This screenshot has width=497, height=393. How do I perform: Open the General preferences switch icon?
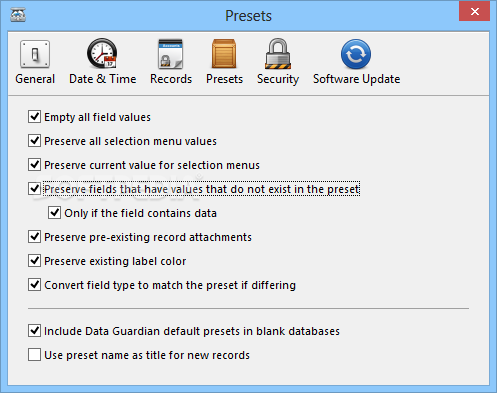pyautogui.click(x=35, y=54)
